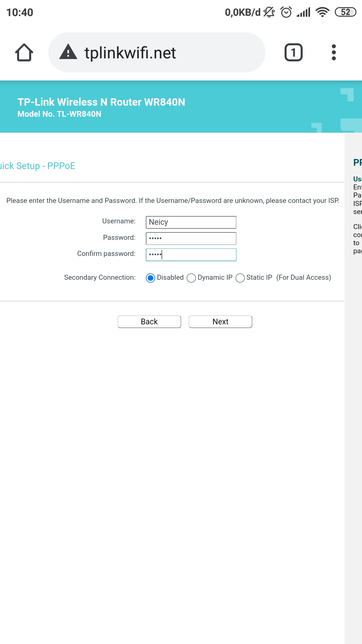Click the Next button
362x644 pixels.
pos(220,322)
